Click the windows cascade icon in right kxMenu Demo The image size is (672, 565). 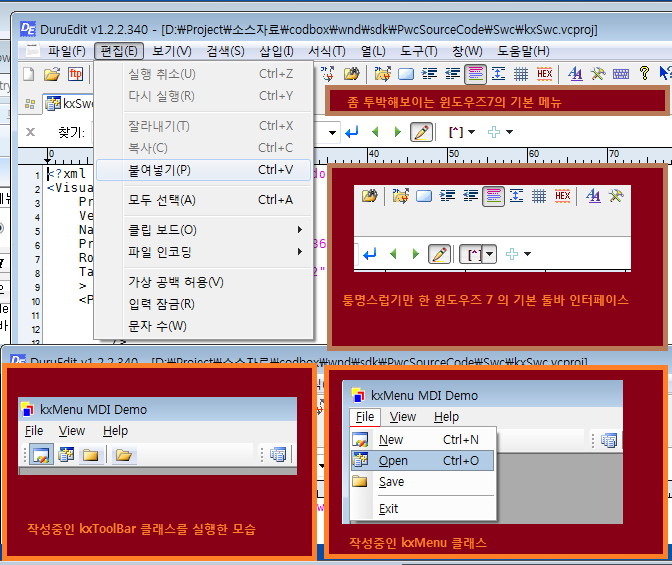(x=609, y=440)
